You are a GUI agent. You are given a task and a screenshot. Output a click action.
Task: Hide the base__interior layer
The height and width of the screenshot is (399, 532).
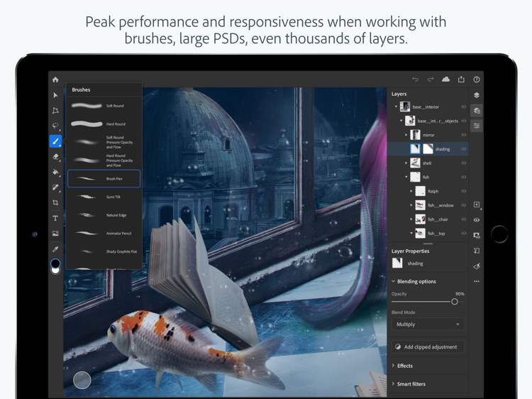[463, 106]
